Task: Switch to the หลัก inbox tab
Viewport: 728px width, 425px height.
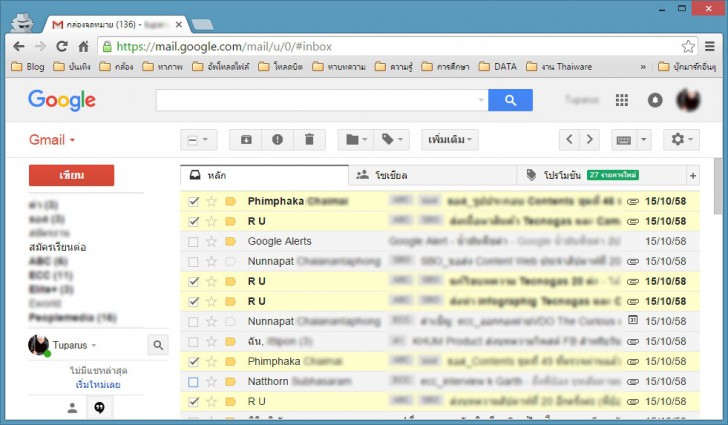Action: 264,175
